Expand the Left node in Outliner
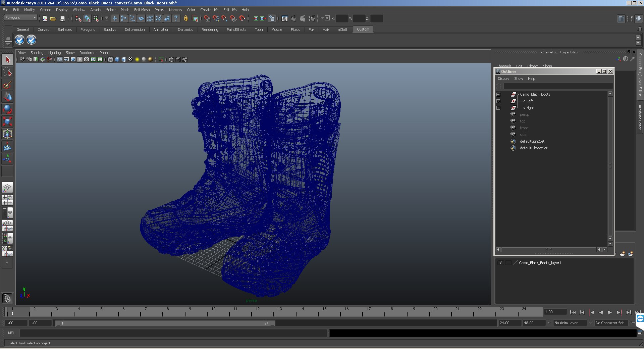Image resolution: width=644 pixels, height=349 pixels. [x=498, y=101]
